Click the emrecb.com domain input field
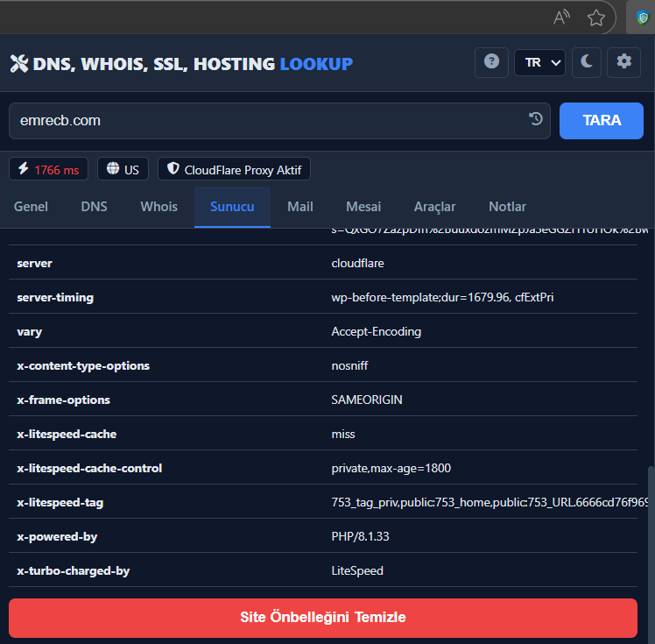Screen dimensions: 655x644 pyautogui.click(x=263, y=121)
